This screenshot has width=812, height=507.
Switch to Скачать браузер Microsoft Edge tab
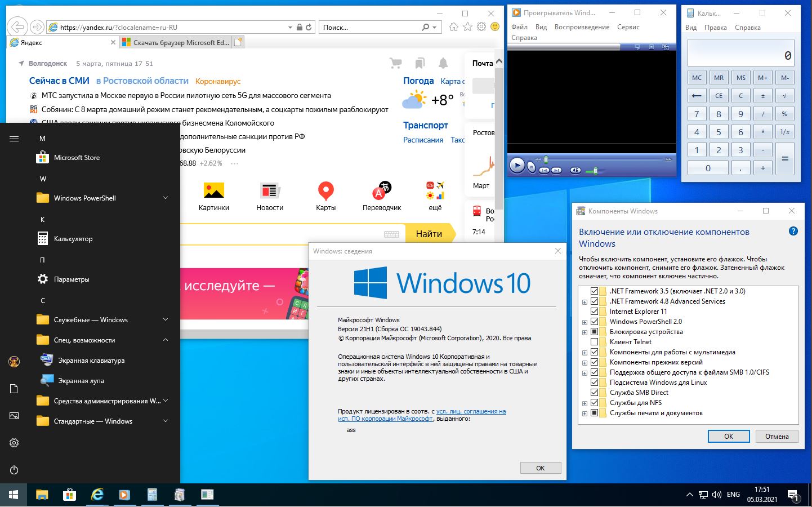[x=176, y=42]
